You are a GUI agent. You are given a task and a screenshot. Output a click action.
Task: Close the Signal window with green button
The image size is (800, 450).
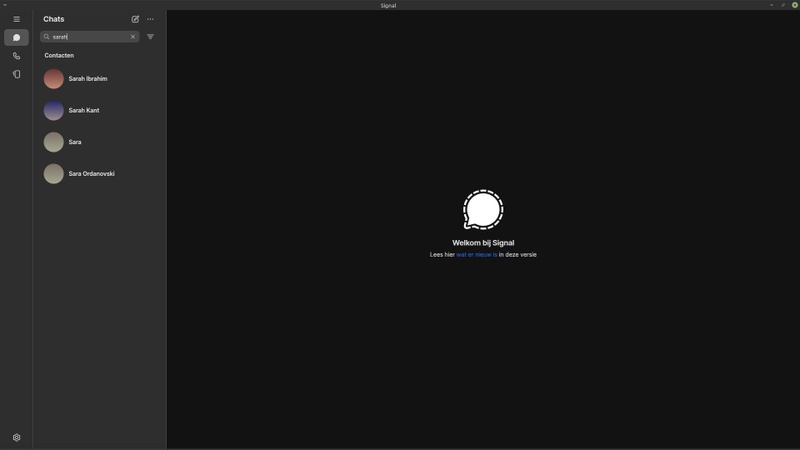point(794,5)
